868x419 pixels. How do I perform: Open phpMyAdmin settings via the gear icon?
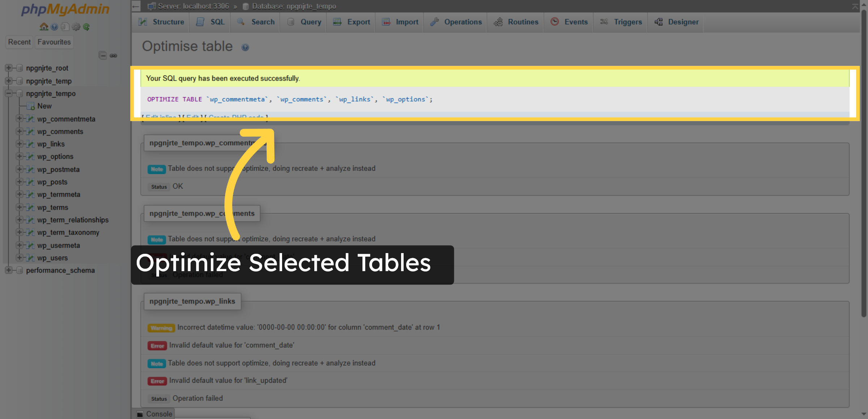(76, 27)
